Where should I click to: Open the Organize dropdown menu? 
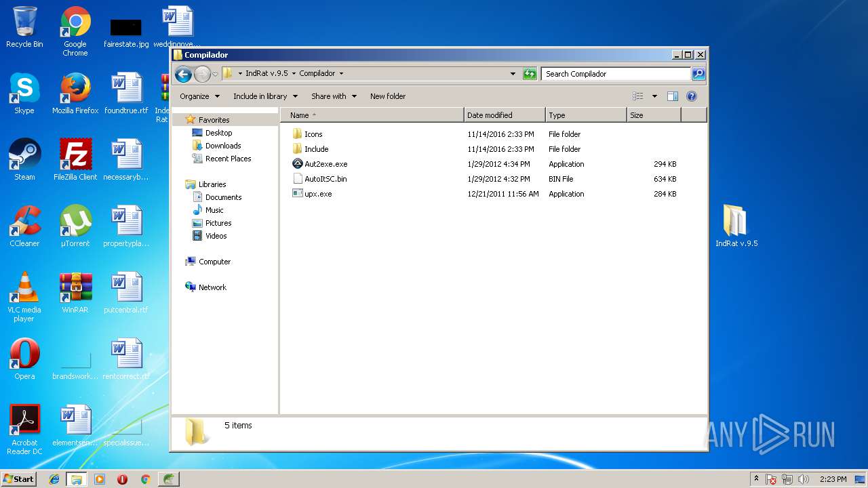pyautogui.click(x=199, y=96)
